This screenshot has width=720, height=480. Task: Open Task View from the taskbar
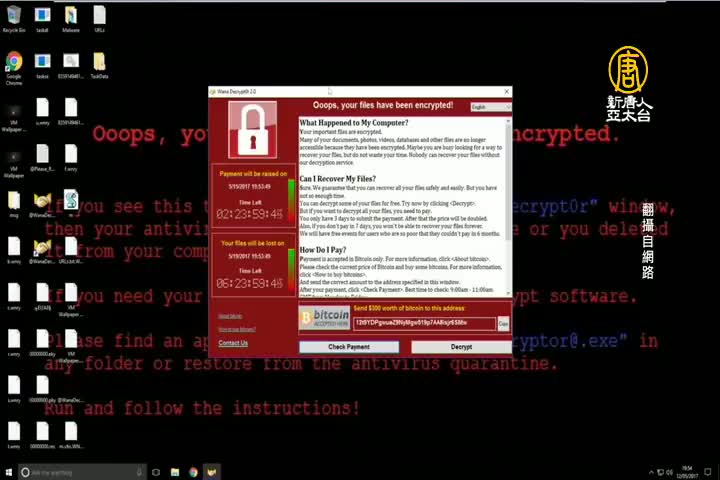point(155,472)
